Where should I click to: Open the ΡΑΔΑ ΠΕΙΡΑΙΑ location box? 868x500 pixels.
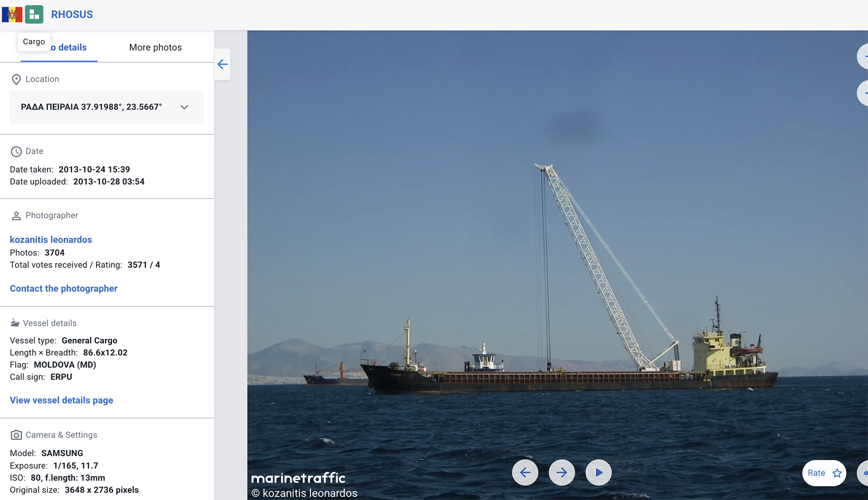click(x=91, y=107)
